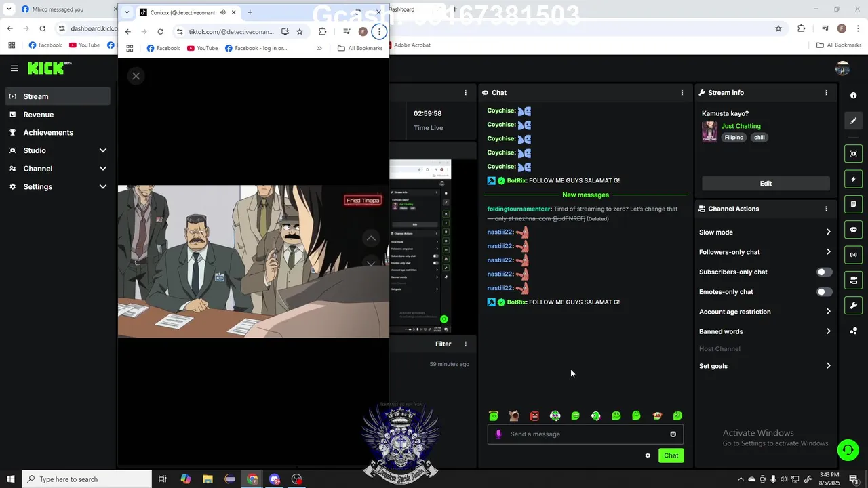
Task: Expand the Settings sidebar section
Action: point(58,186)
